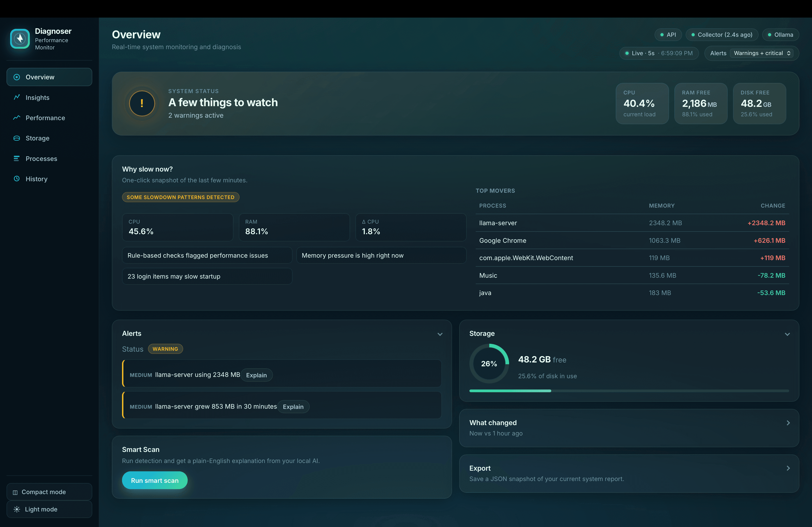Click the API status pill
This screenshot has height=527, width=812.
(668, 35)
